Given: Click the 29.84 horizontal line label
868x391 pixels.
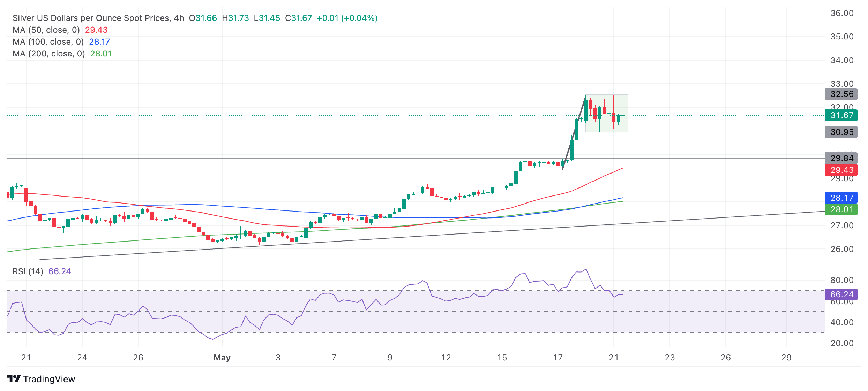Looking at the screenshot, I should tap(841, 158).
